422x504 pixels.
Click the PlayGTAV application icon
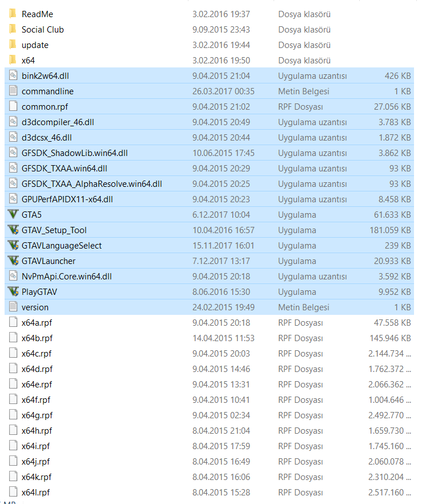(x=13, y=291)
